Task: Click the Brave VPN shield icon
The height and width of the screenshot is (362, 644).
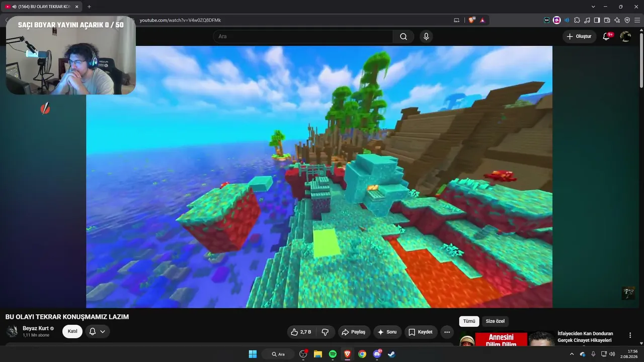Action: [627, 20]
